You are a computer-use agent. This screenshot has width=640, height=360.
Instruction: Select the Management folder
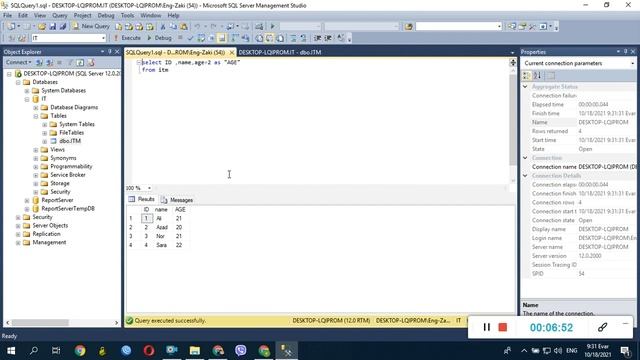coord(49,242)
